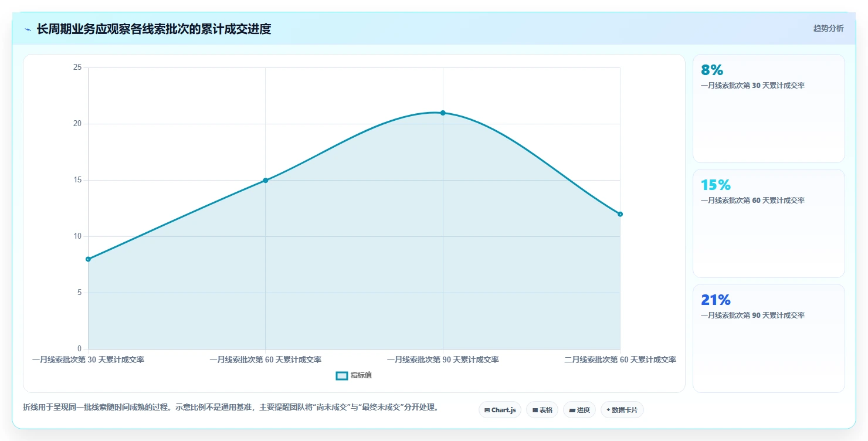Select the Chart.js tag

pos(500,410)
